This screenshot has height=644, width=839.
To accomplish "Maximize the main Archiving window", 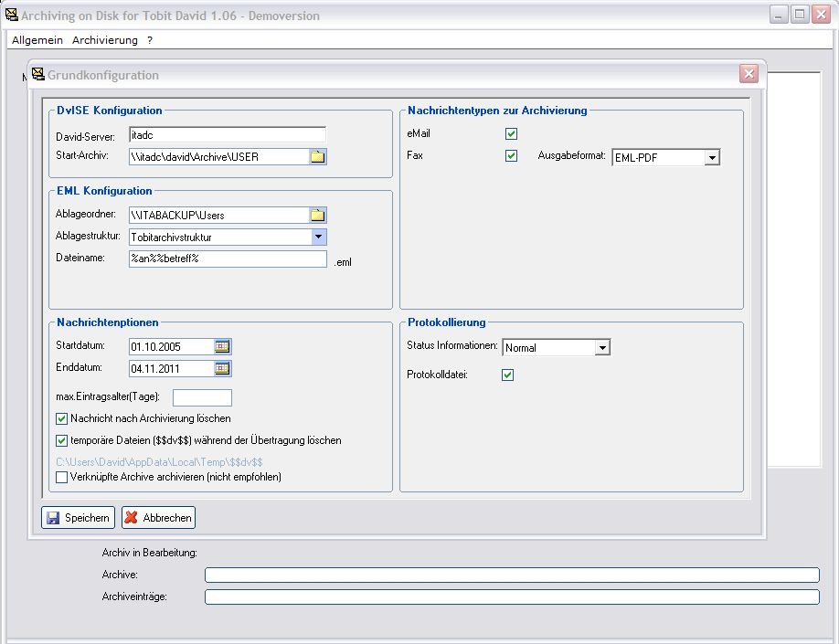I will (x=800, y=15).
